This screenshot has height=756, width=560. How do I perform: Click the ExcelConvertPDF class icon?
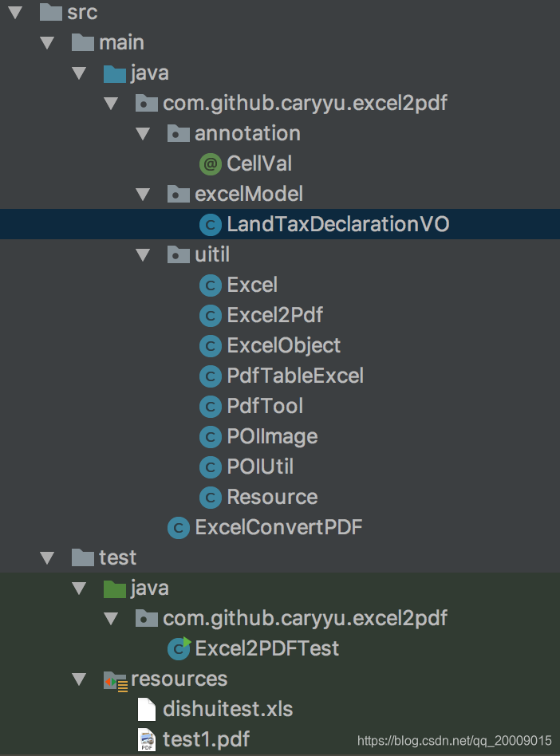click(179, 527)
